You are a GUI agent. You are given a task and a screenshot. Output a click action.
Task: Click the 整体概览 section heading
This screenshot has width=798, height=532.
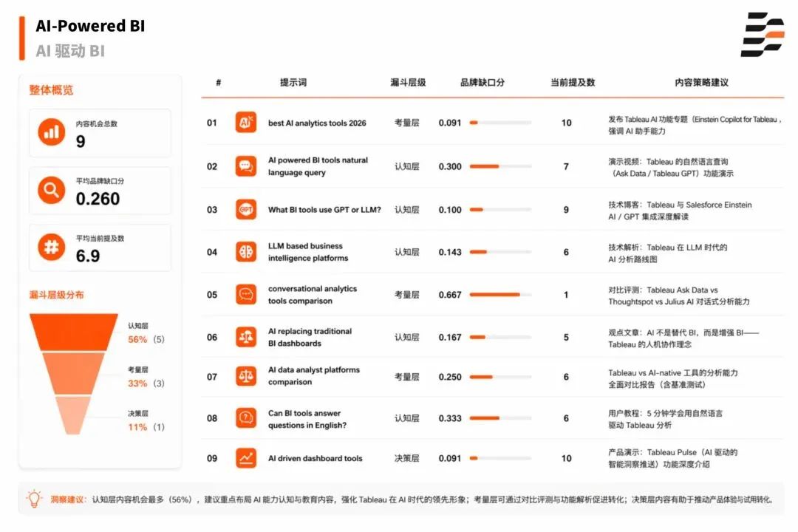coord(51,90)
